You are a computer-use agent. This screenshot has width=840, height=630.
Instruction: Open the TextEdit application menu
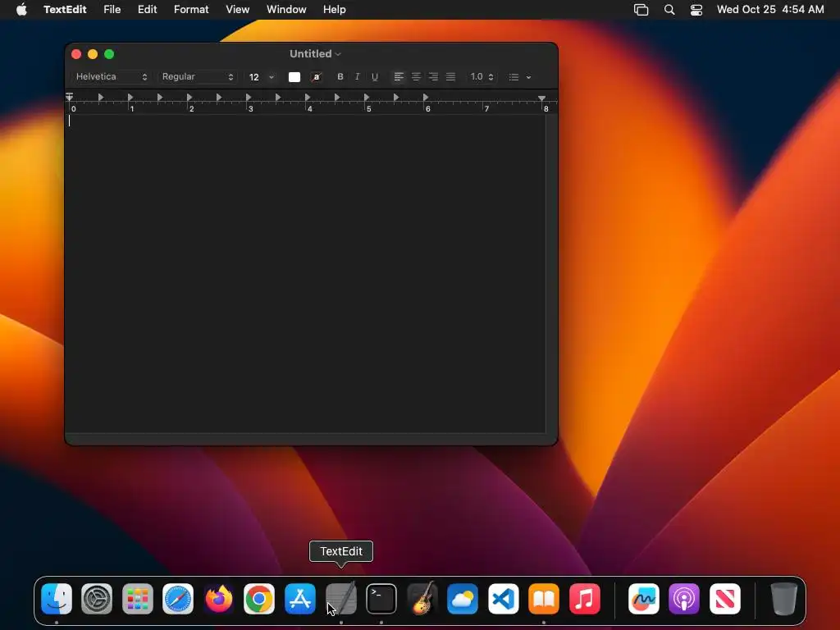65,9
